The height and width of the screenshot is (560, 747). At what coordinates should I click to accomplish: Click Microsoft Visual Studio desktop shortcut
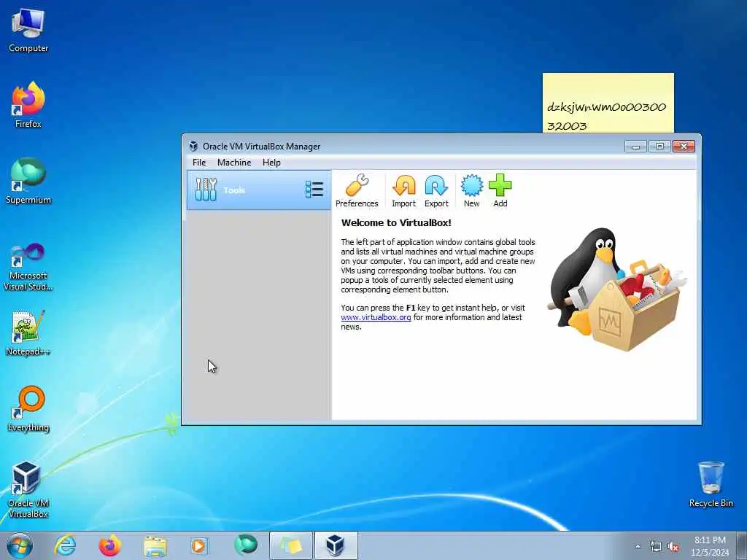28,267
